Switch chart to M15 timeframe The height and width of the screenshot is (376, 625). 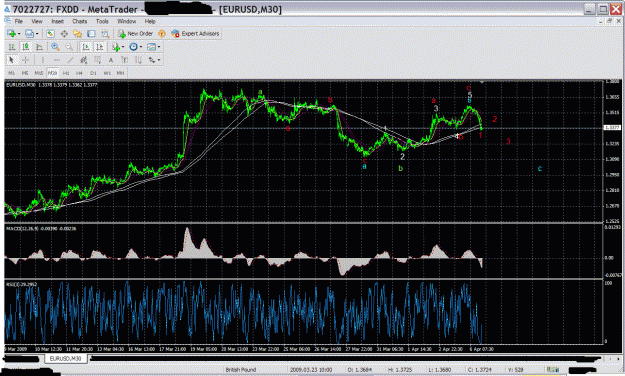(x=39, y=73)
